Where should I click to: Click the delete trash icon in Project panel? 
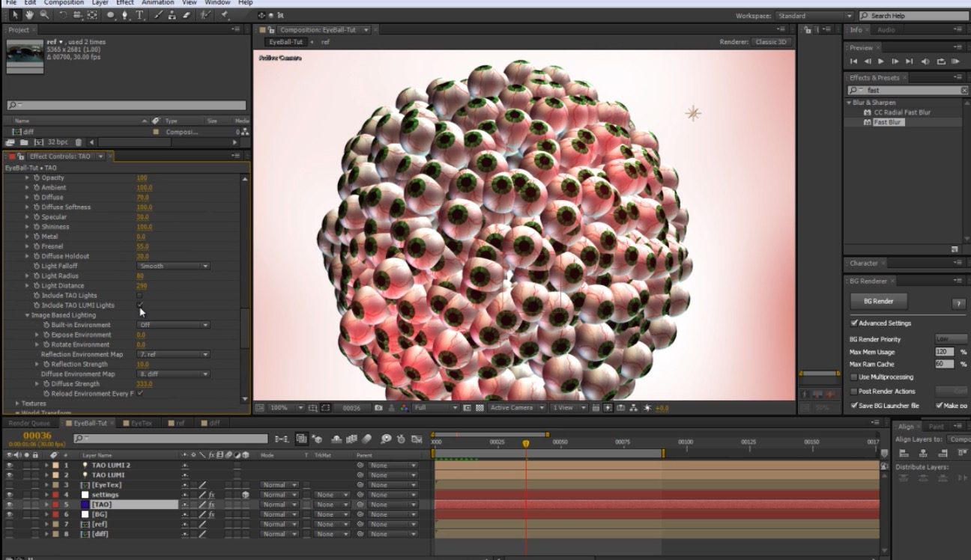78,142
